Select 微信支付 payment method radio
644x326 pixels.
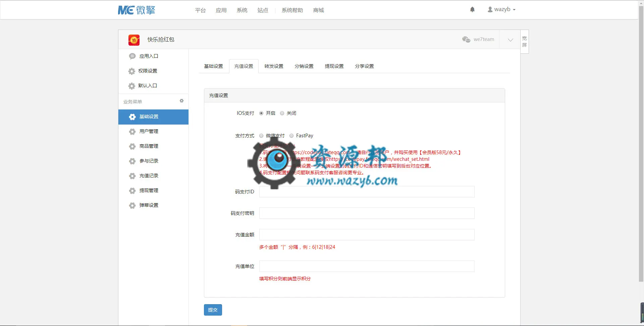pyautogui.click(x=261, y=136)
